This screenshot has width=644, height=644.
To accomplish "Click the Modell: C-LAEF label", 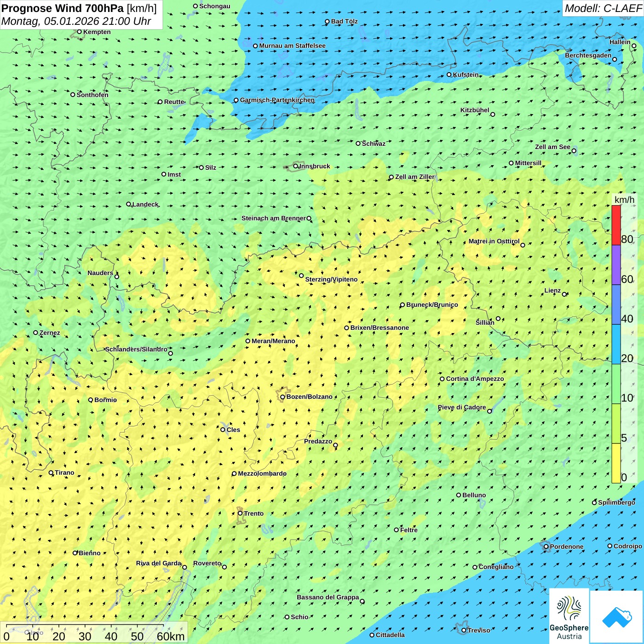I will pyautogui.click(x=603, y=8).
